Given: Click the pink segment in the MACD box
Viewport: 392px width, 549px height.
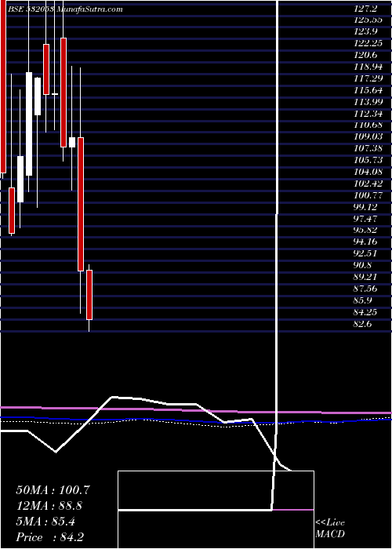Looking at the screenshot, I should [x=293, y=510].
